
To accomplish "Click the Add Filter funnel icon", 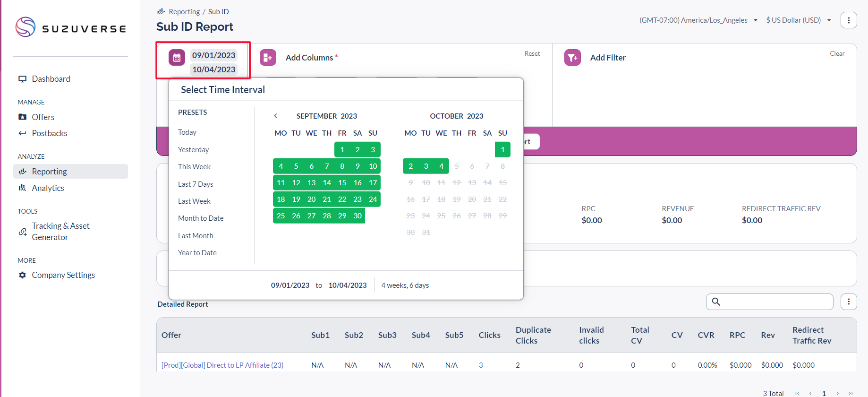I will click(572, 58).
